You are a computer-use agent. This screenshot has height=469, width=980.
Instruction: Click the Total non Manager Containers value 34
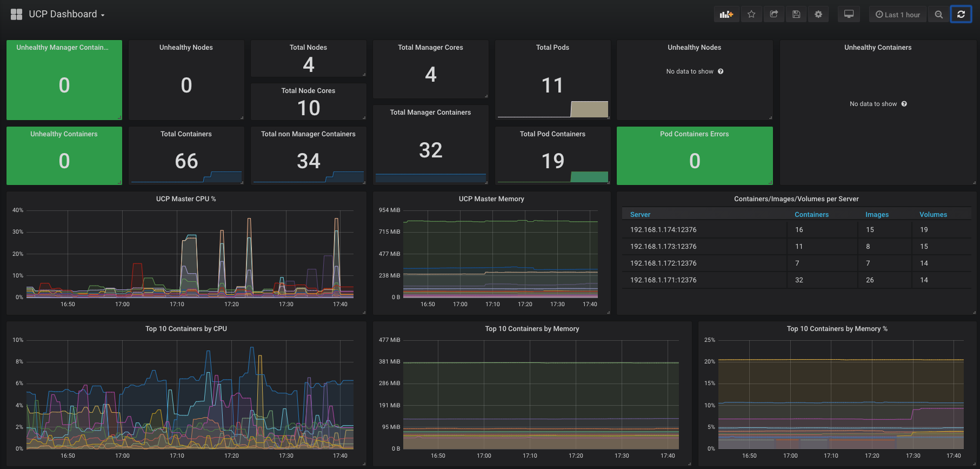(x=309, y=161)
